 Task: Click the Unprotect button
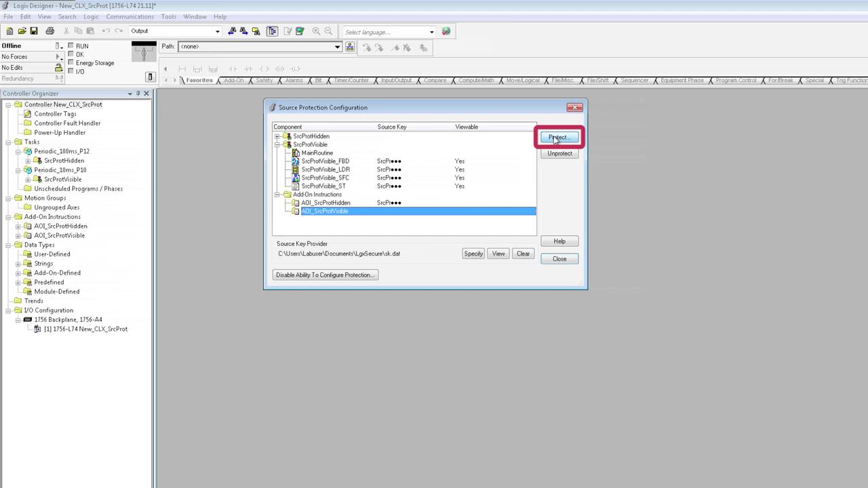pyautogui.click(x=559, y=153)
